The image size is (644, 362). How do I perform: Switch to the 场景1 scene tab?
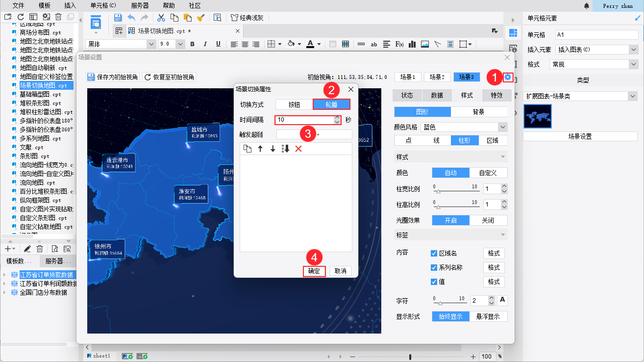(408, 77)
